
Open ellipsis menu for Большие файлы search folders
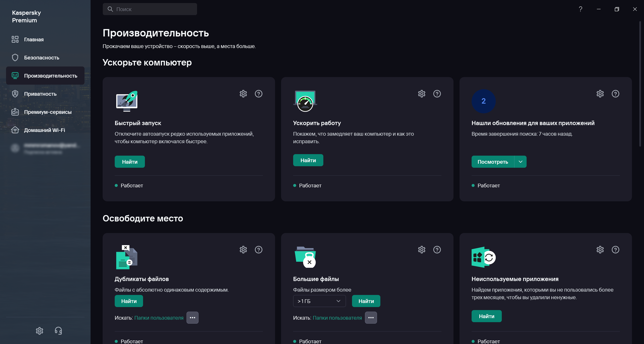(x=371, y=318)
